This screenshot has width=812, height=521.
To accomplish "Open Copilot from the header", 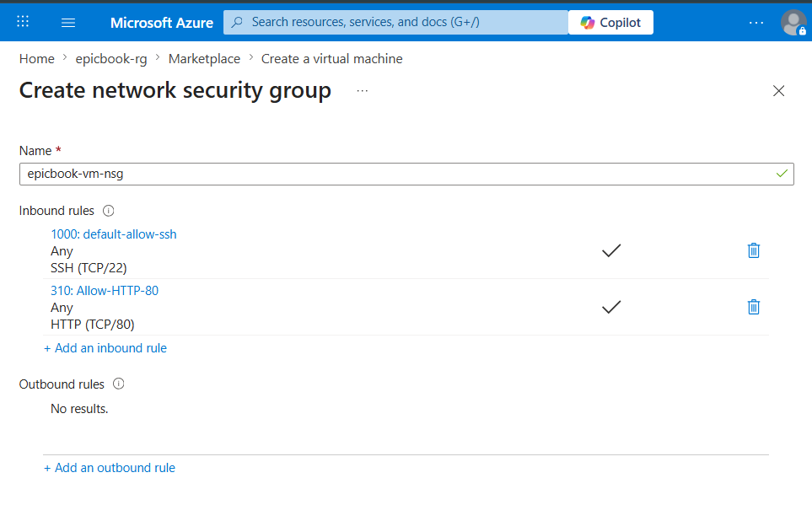I will [x=610, y=22].
